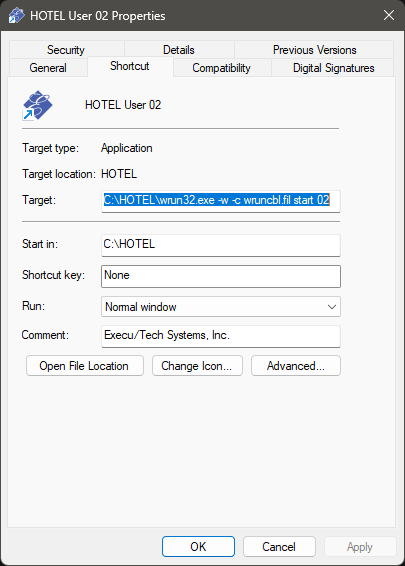Open the Advanced shortcut options
Screen dimensions: 405x566
pos(296,366)
